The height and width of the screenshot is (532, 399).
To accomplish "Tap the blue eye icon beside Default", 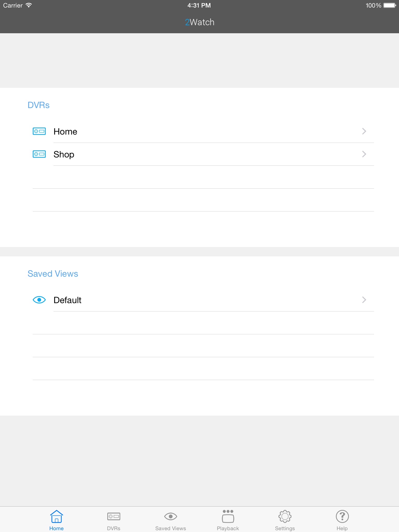I will pyautogui.click(x=39, y=300).
